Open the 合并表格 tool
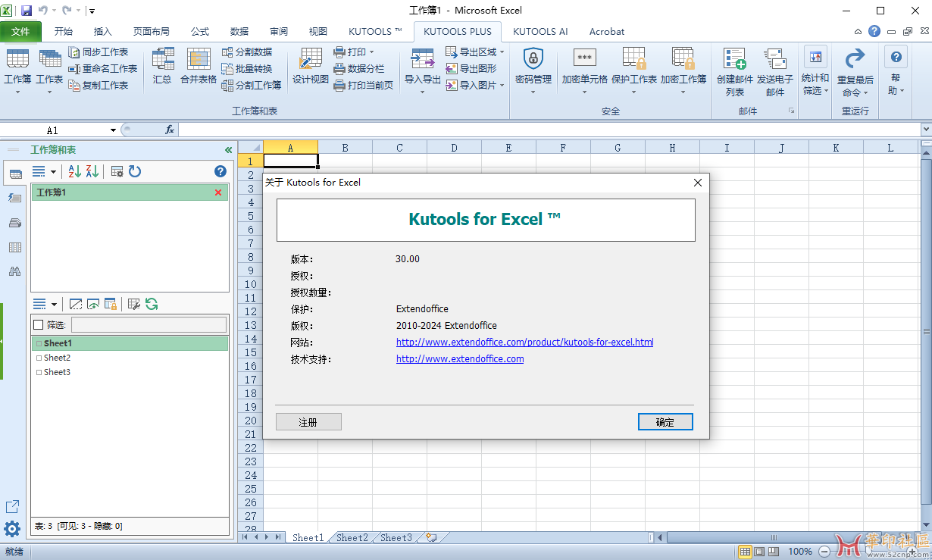Image resolution: width=932 pixels, height=560 pixels. click(x=199, y=66)
